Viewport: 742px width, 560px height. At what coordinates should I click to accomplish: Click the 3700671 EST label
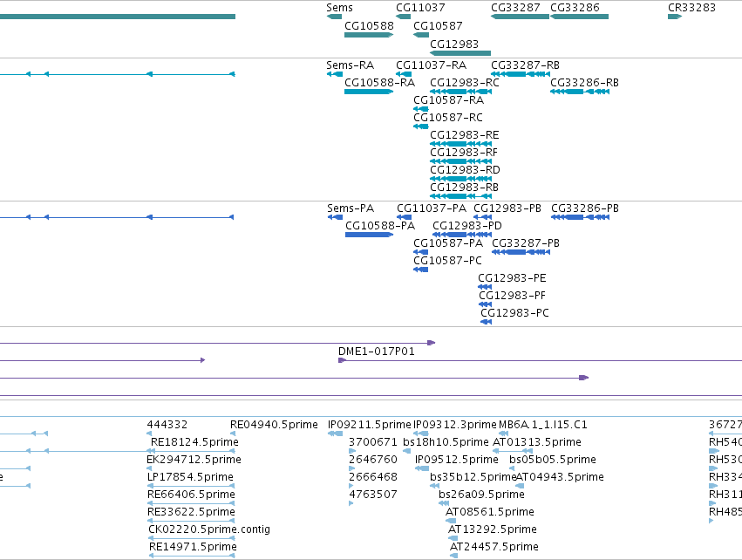(x=373, y=442)
